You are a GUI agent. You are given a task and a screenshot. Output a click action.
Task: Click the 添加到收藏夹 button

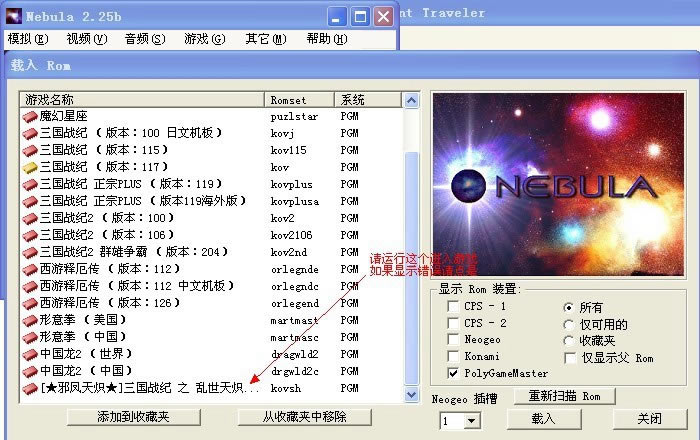133,416
